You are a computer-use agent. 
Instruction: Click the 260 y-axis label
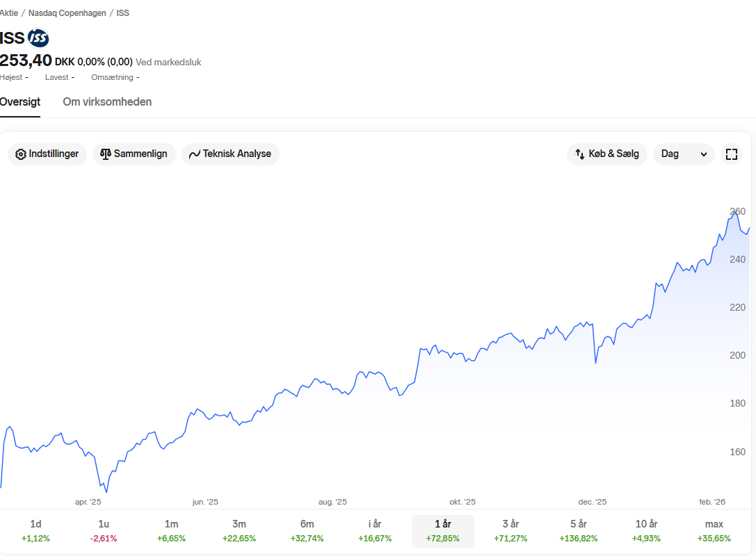pos(738,211)
